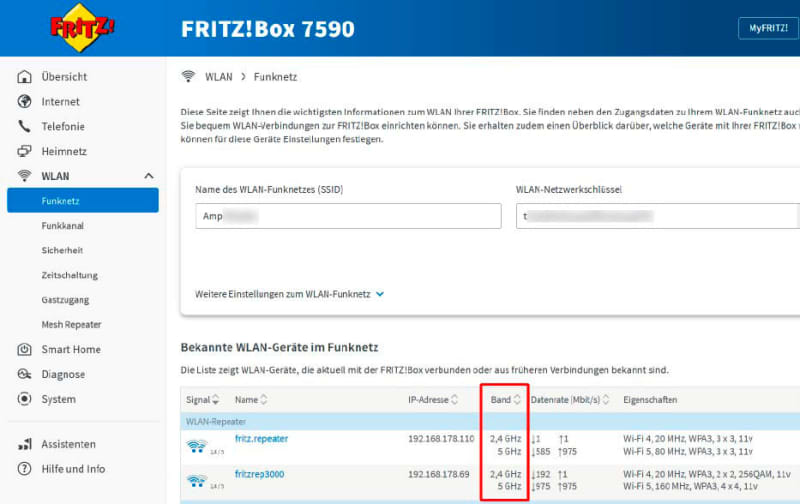Click the Smart Home icon
The width and height of the screenshot is (800, 504).
(x=24, y=349)
